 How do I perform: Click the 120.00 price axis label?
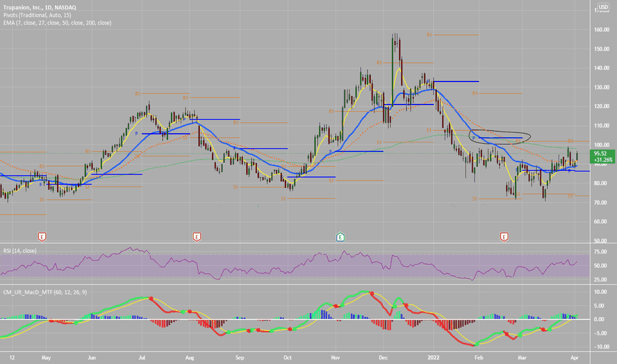pyautogui.click(x=602, y=107)
